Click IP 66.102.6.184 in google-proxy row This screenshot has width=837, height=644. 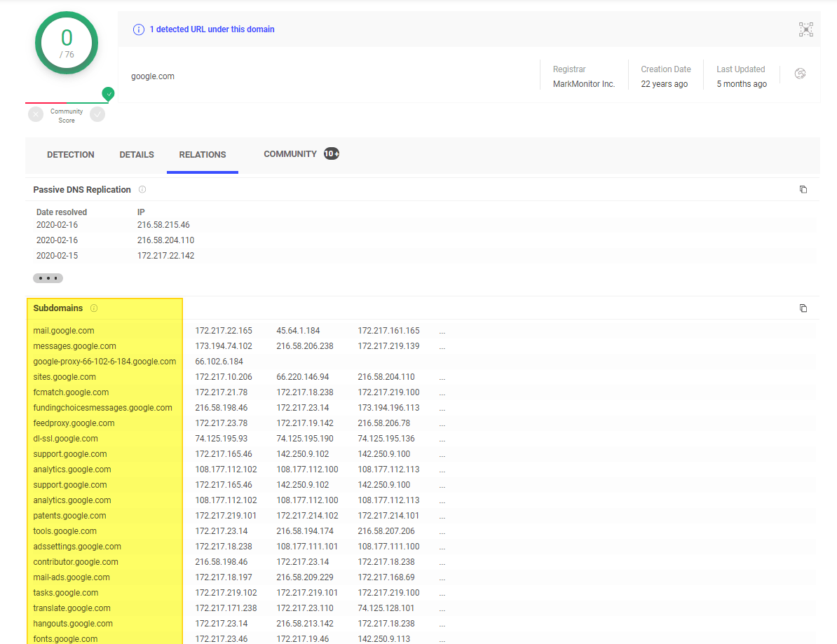click(219, 362)
